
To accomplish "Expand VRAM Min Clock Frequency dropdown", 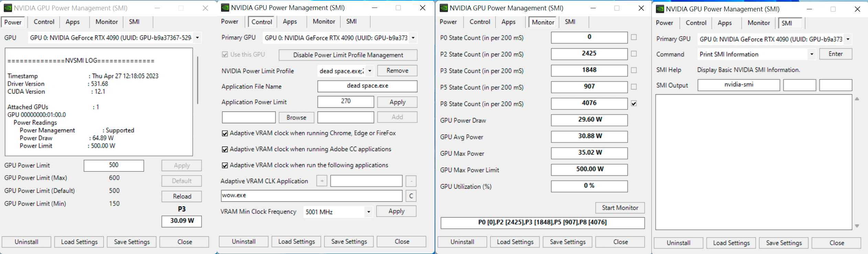I will pyautogui.click(x=369, y=212).
